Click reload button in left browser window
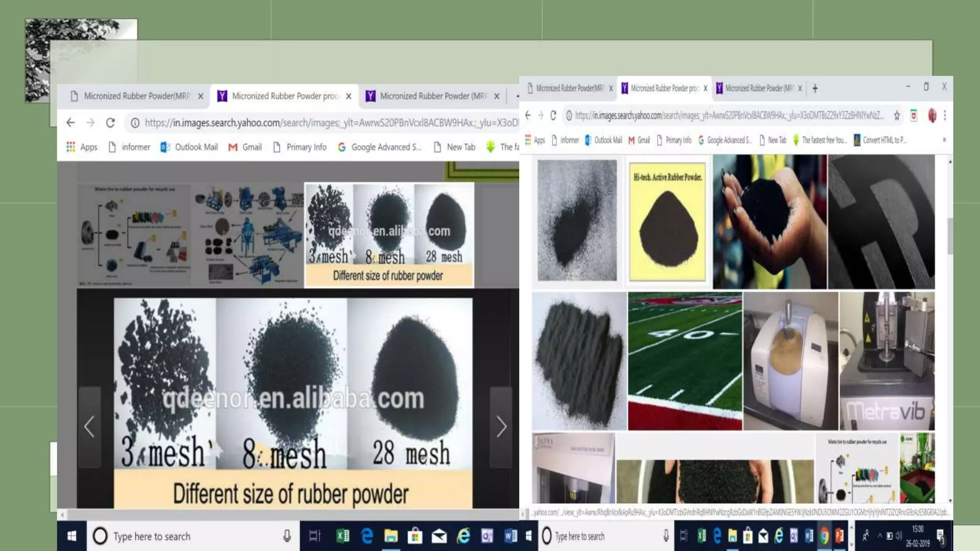This screenshot has width=980, height=551. point(111,123)
